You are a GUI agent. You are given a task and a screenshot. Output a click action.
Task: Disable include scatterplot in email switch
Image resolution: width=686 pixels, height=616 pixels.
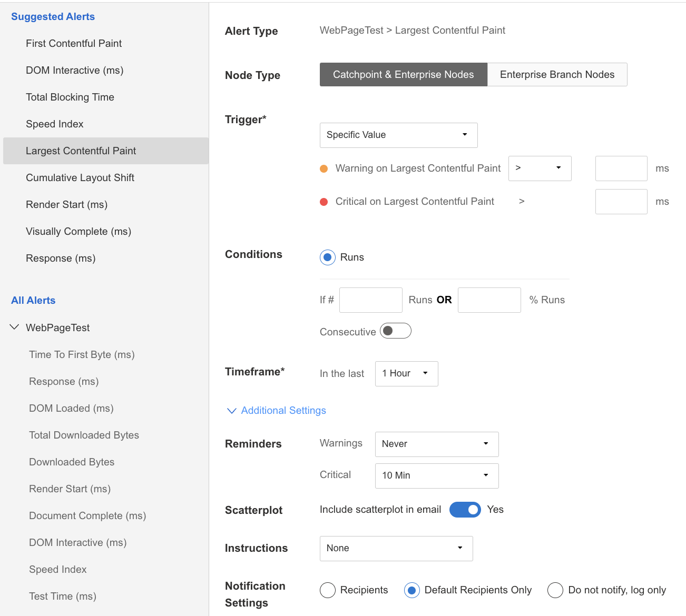tap(465, 510)
